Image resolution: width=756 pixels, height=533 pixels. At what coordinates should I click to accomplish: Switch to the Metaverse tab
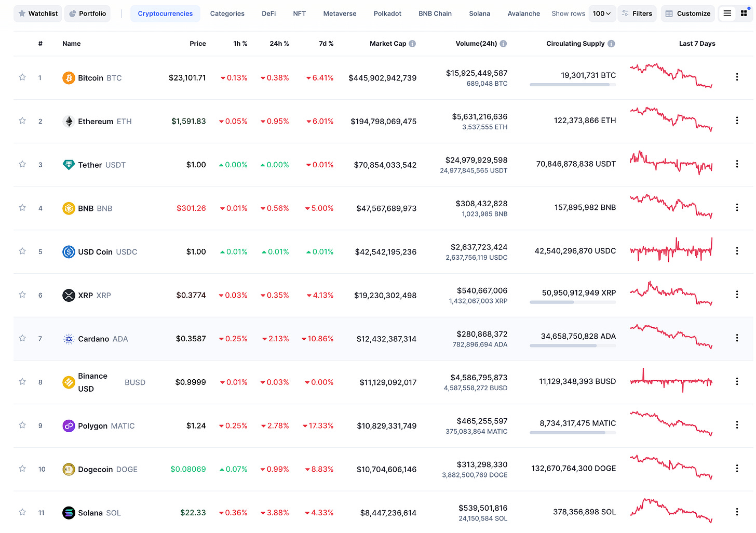[x=340, y=14]
